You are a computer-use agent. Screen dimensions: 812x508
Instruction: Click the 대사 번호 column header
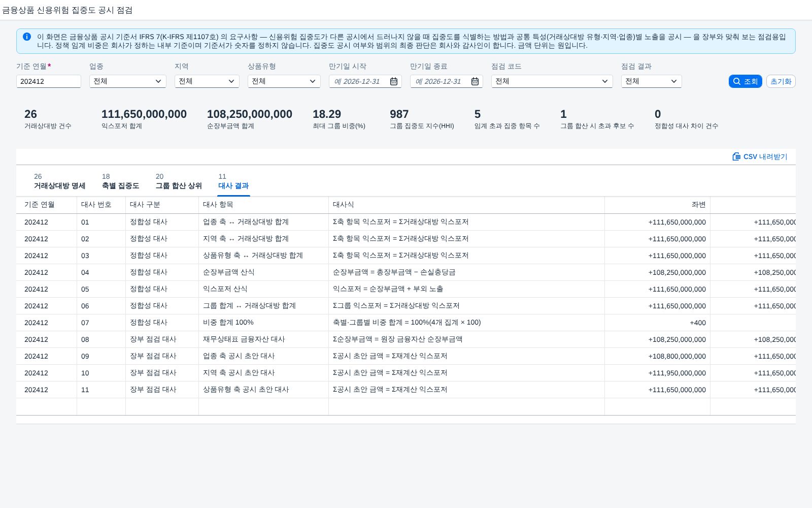tap(101, 205)
